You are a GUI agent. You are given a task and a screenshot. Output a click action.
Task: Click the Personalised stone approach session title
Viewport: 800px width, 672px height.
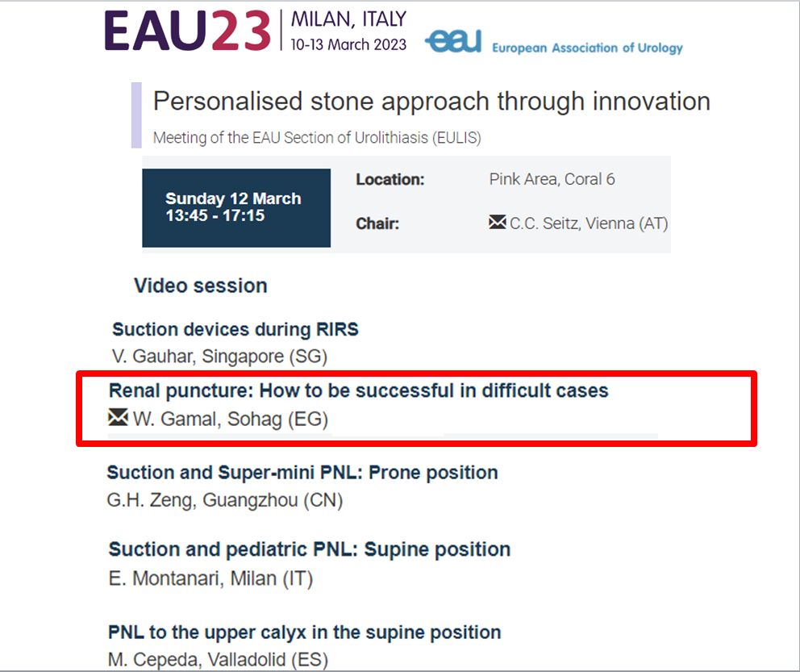(431, 102)
